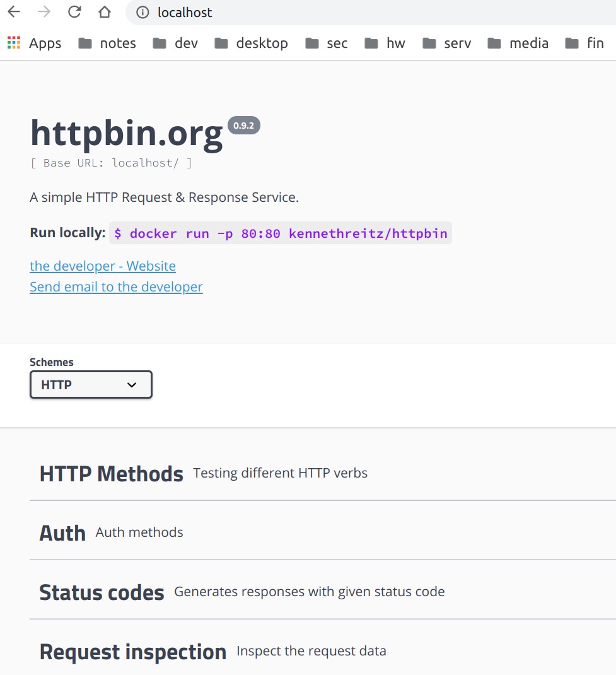The height and width of the screenshot is (675, 616).
Task: Reload the page with the refresh icon
Action: click(74, 11)
